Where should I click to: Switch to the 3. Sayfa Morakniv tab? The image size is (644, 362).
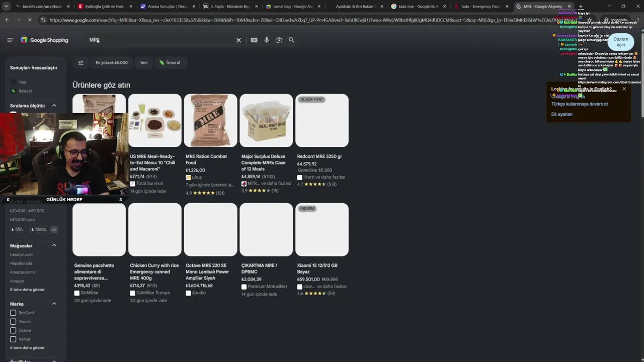[x=229, y=7]
